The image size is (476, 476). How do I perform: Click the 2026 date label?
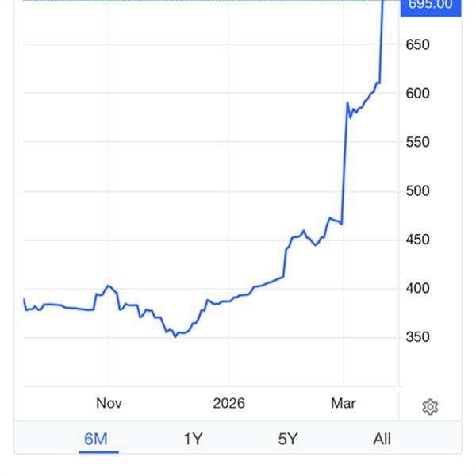pyautogui.click(x=228, y=403)
